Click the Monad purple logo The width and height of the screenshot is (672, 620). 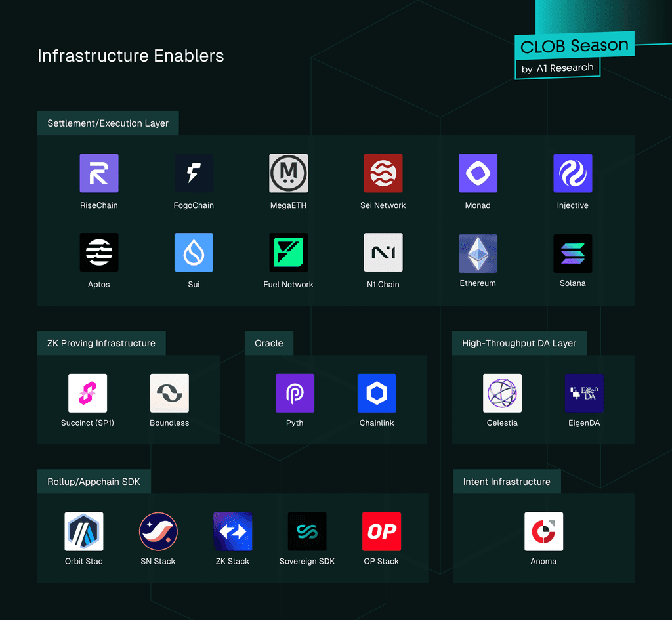pos(478,173)
